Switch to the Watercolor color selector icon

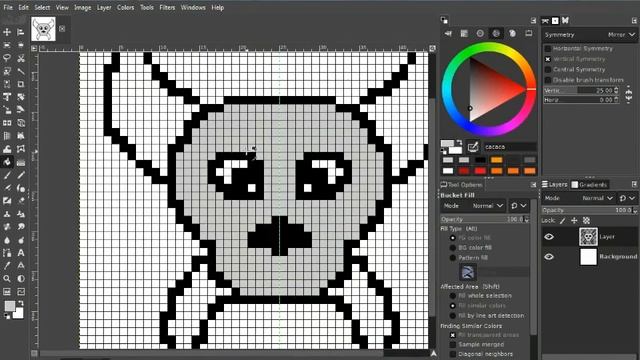click(480, 33)
